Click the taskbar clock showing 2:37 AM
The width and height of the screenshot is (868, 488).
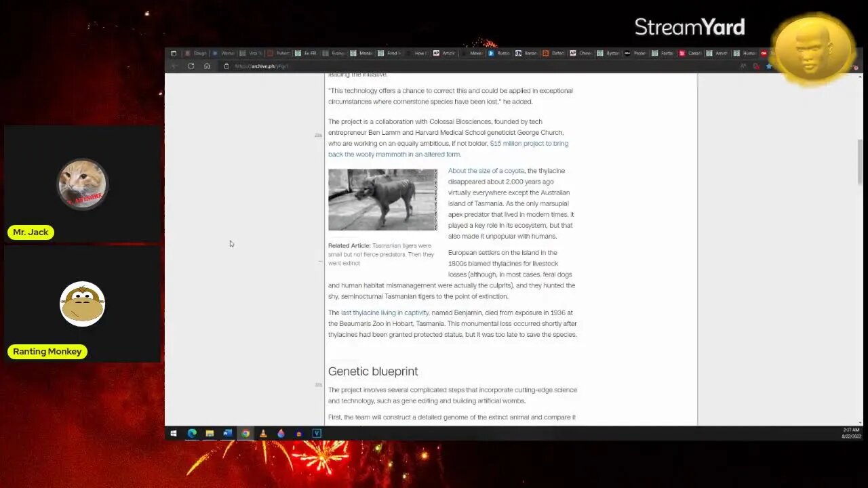[851, 433]
